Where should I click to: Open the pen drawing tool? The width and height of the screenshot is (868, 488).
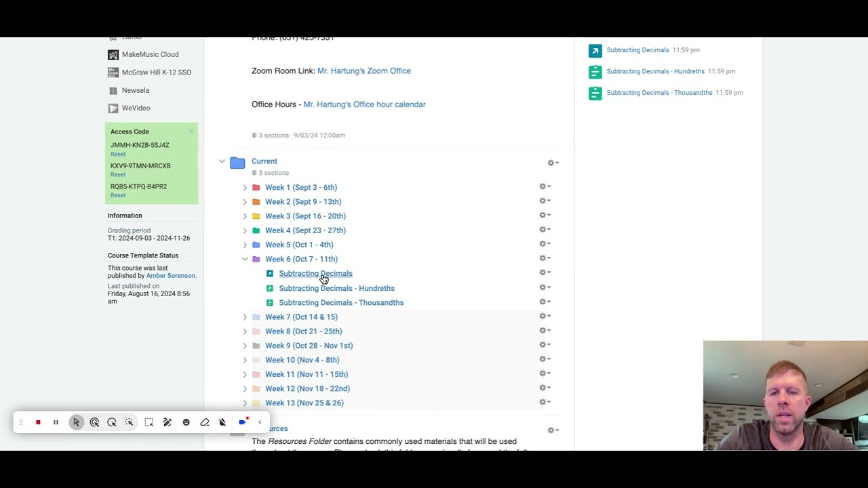point(167,422)
